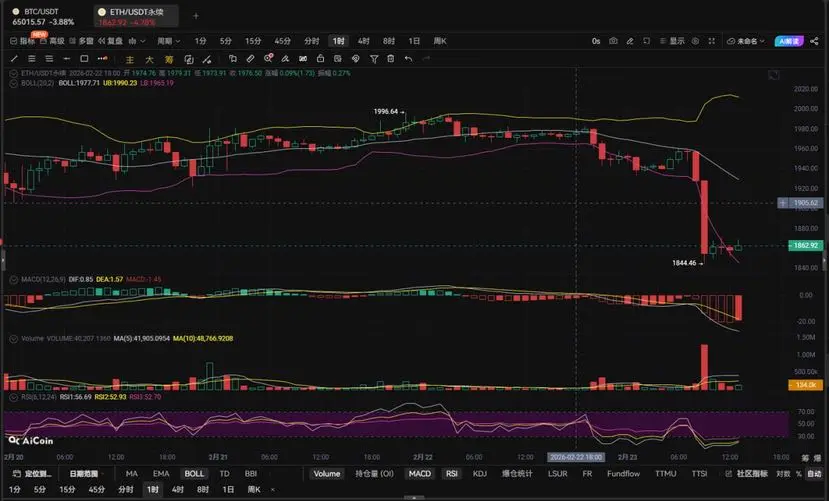Collapse the RSI(6,12,24) indicator legend
Image resolution: width=829 pixels, height=501 pixels.
[x=13, y=397]
